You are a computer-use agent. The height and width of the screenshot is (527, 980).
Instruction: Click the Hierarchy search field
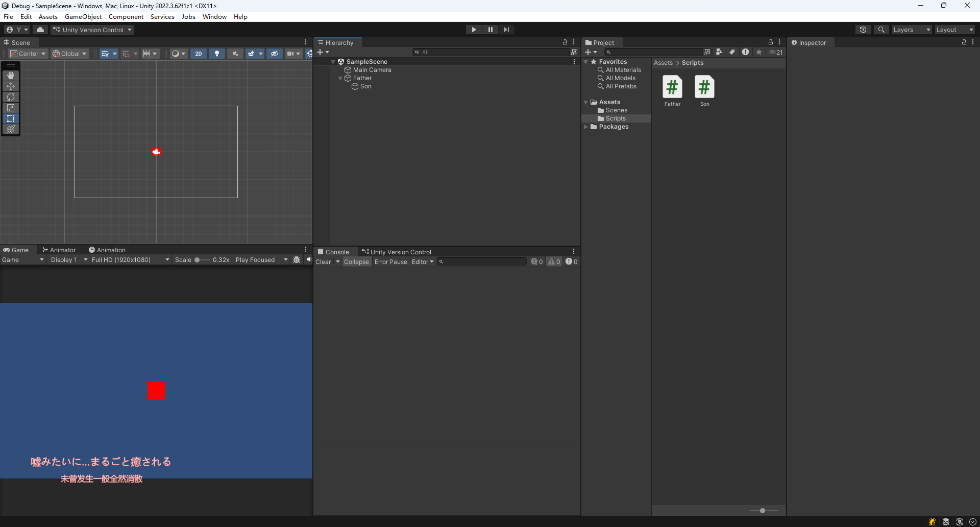pos(493,52)
